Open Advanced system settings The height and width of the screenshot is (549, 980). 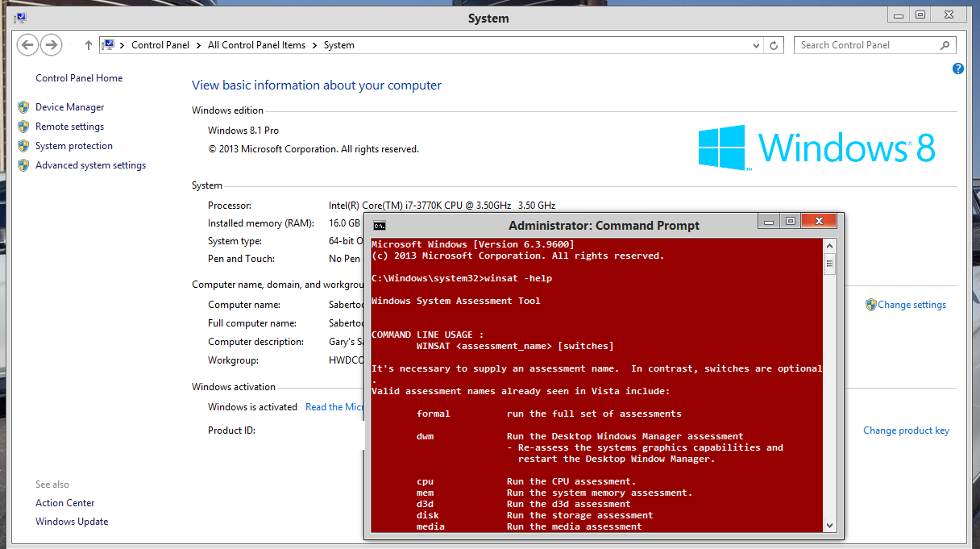tap(90, 164)
